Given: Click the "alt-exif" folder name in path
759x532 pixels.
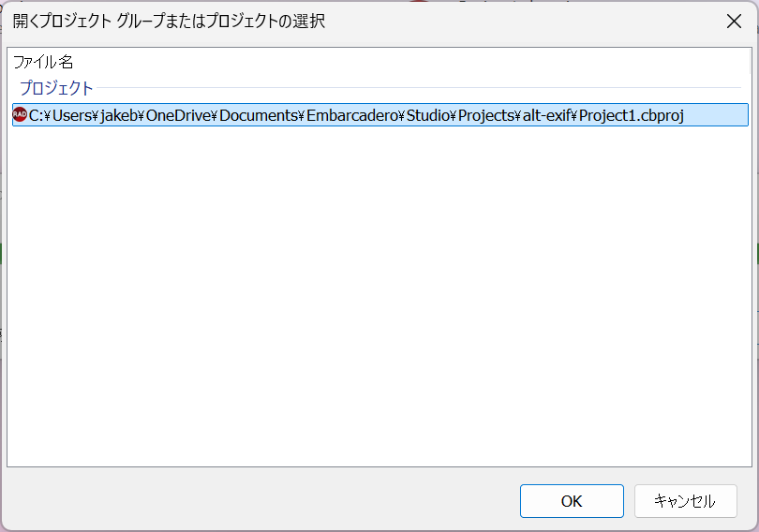Looking at the screenshot, I should (x=543, y=115).
